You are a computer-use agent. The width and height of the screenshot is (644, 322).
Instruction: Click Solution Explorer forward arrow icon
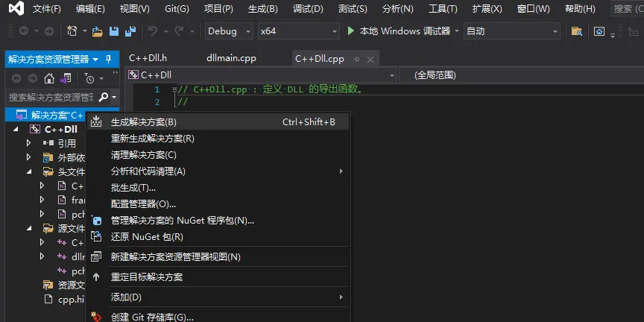33,78
